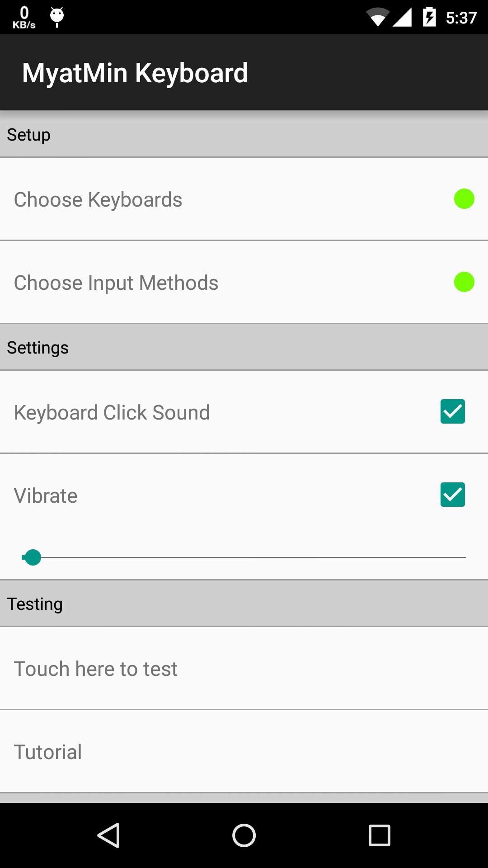
Task: Open the Choose Keyboards option
Action: tap(98, 199)
